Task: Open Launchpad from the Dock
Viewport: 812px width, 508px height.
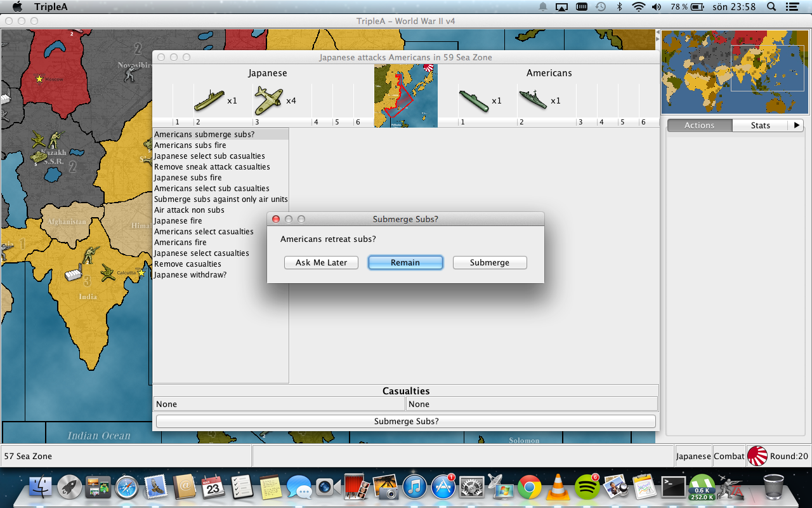Action: tap(70, 487)
